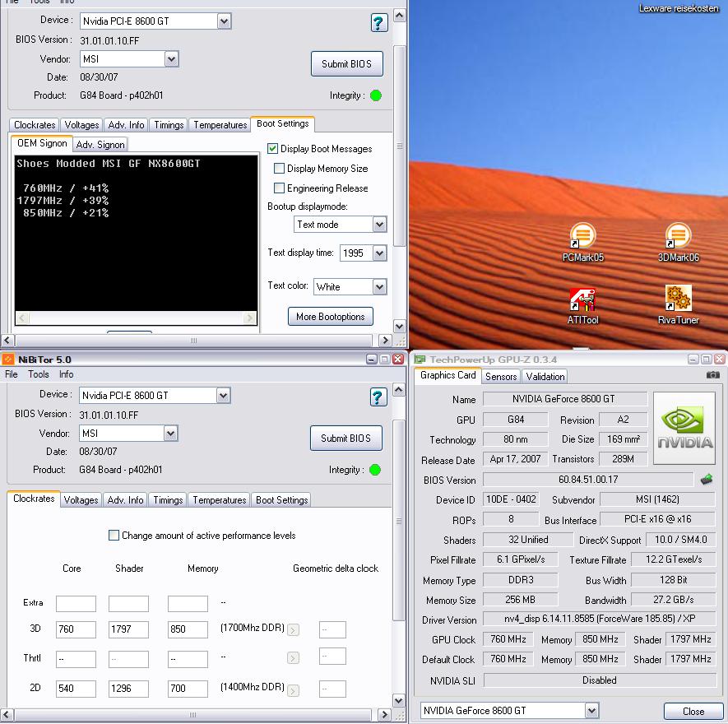This screenshot has height=724, width=728.
Task: Open Boot Settings tab in lower NiBiTor
Action: (282, 499)
